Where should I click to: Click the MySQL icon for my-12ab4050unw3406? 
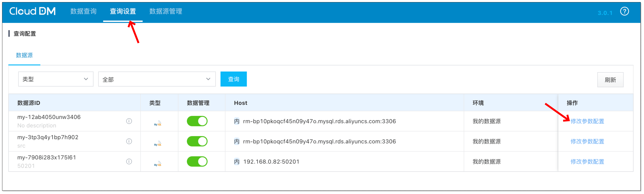point(157,123)
